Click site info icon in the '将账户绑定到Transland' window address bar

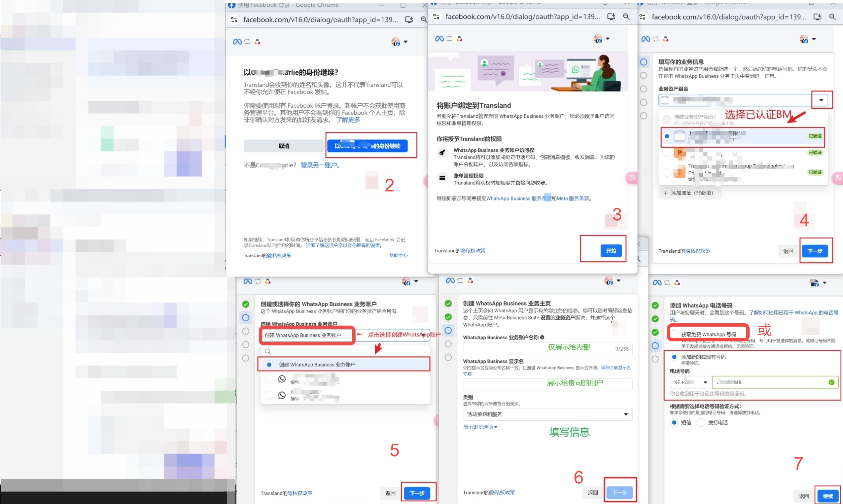437,17
